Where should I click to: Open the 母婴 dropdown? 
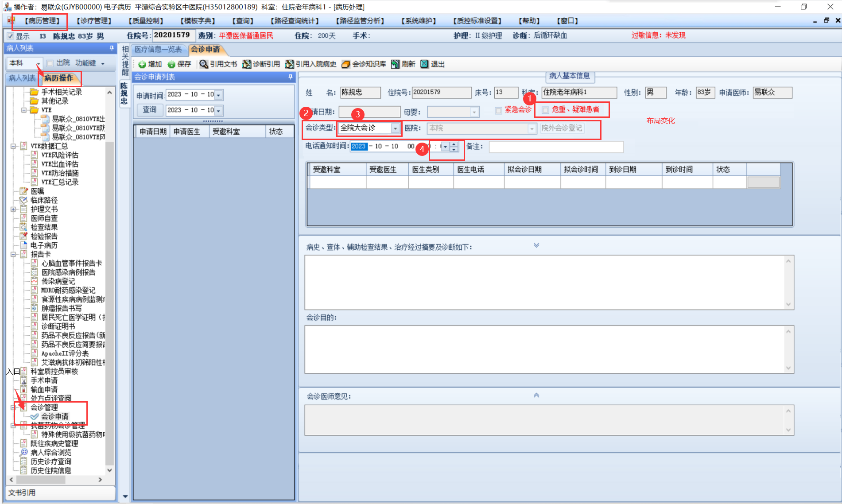click(474, 112)
